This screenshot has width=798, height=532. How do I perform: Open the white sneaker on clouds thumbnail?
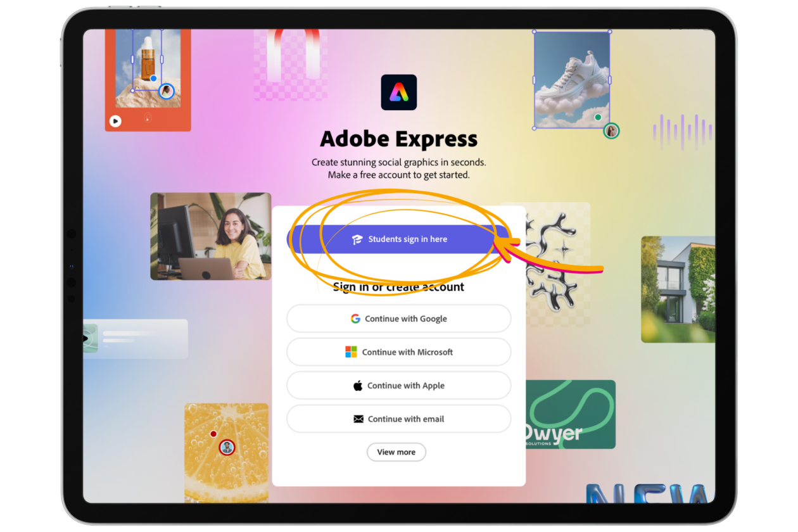(x=572, y=80)
